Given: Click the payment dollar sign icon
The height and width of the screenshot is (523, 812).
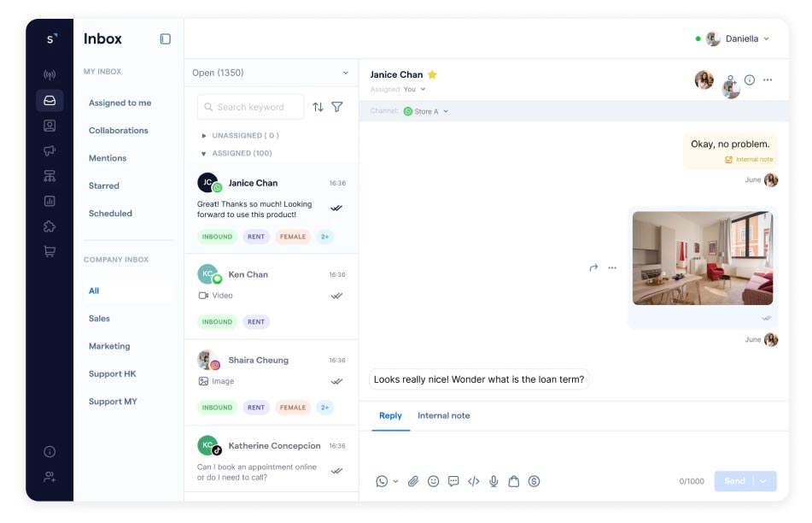Looking at the screenshot, I should (x=534, y=481).
